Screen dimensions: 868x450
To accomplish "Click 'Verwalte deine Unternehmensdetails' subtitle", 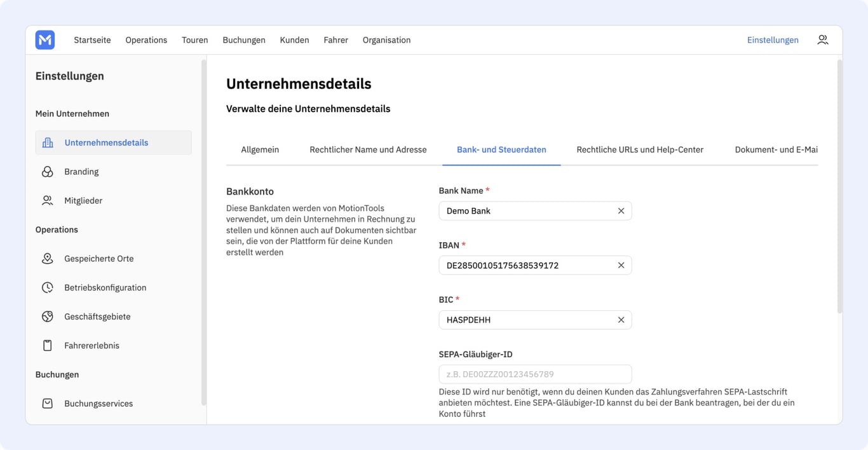I will 308,109.
